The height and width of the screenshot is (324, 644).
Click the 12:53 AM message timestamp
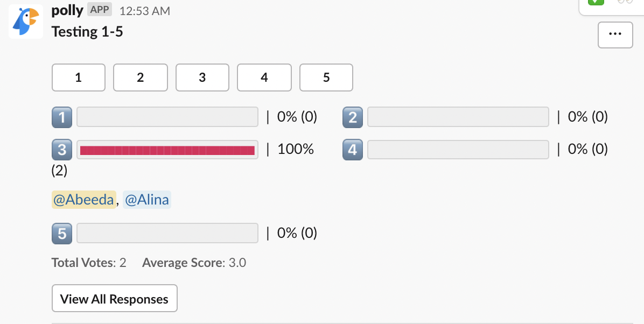coord(144,11)
